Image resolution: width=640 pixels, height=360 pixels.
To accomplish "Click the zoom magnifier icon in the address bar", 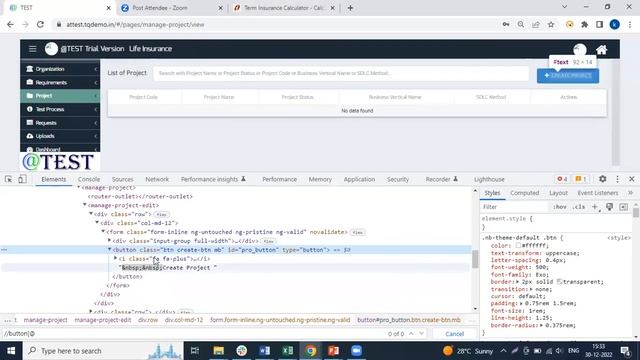I will [521, 24].
